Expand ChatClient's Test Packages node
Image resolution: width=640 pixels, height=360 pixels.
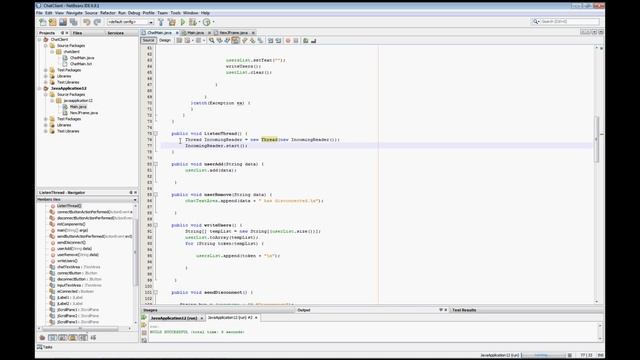click(46, 70)
